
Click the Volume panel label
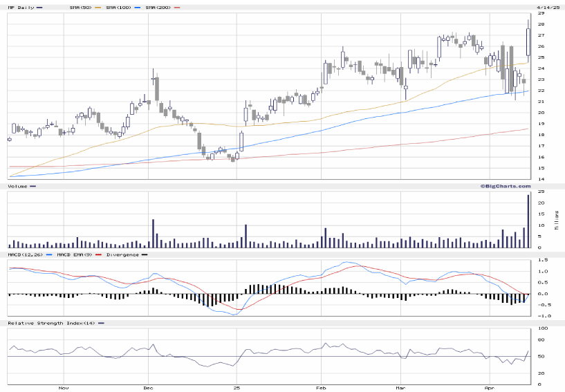17,186
